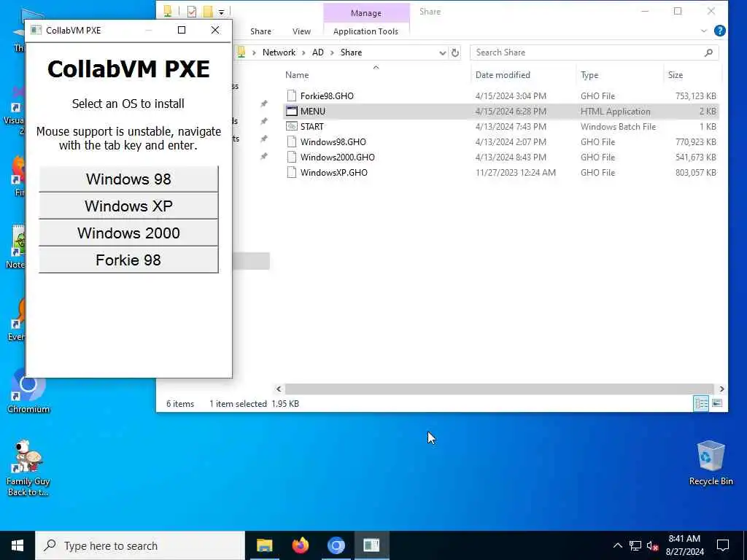Click the Share breadcrumb in the address bar
Viewport: 747px width, 560px height.
pyautogui.click(x=351, y=52)
